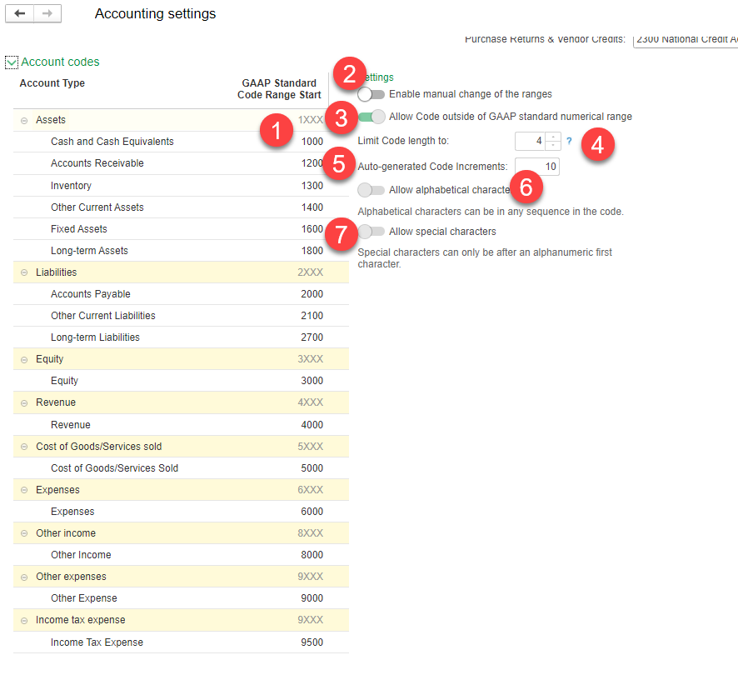Viewport: 738px width, 700px height.
Task: Collapse the Assets group circle icon
Action: point(24,121)
